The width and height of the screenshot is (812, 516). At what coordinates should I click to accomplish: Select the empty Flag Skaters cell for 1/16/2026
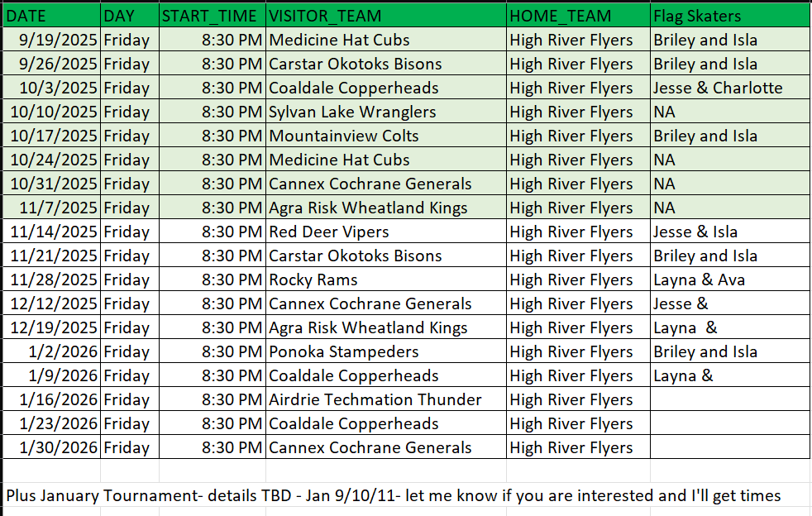tap(729, 399)
